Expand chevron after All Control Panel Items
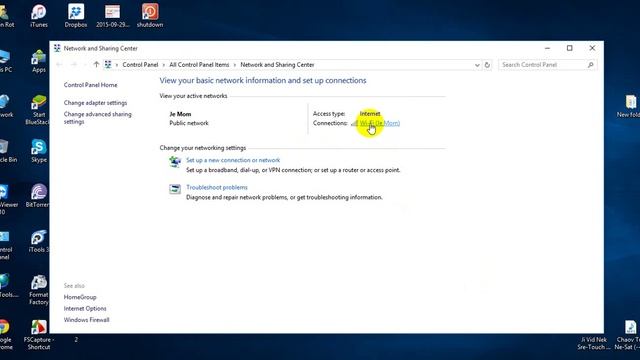This screenshot has height=360, width=640. (235, 65)
